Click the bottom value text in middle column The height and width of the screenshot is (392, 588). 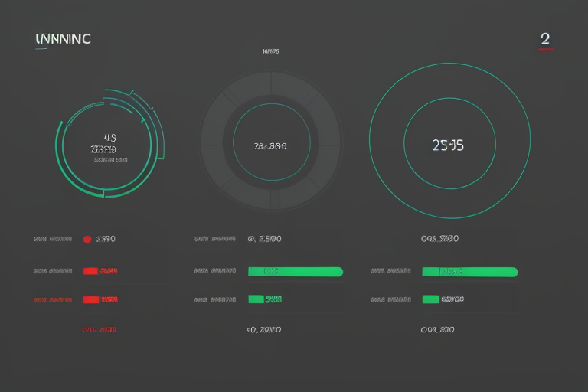[263, 329]
